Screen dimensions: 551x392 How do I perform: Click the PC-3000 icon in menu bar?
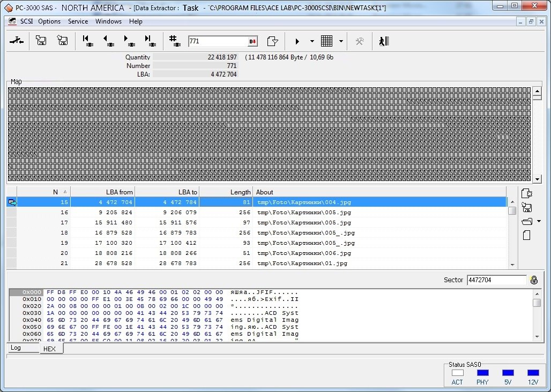tap(12, 21)
